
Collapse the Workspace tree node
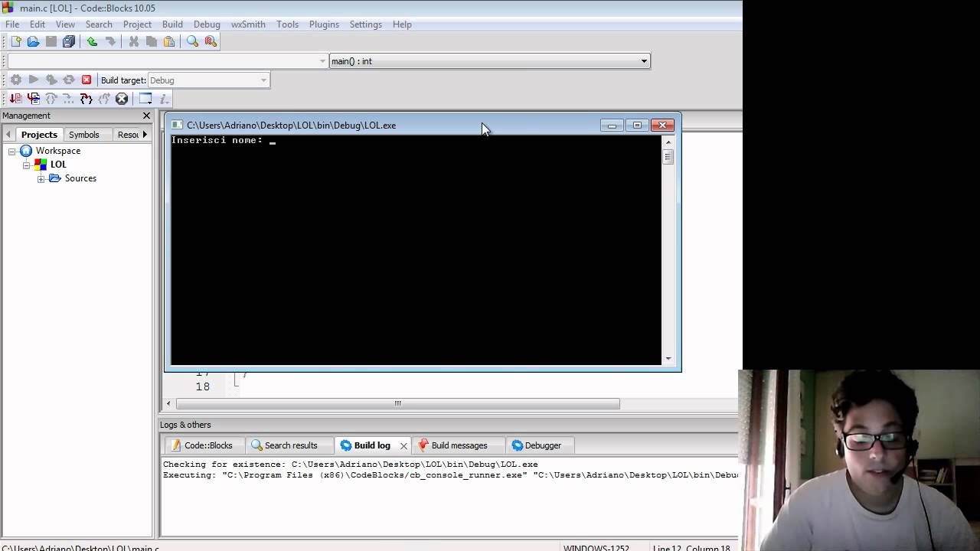pos(13,151)
